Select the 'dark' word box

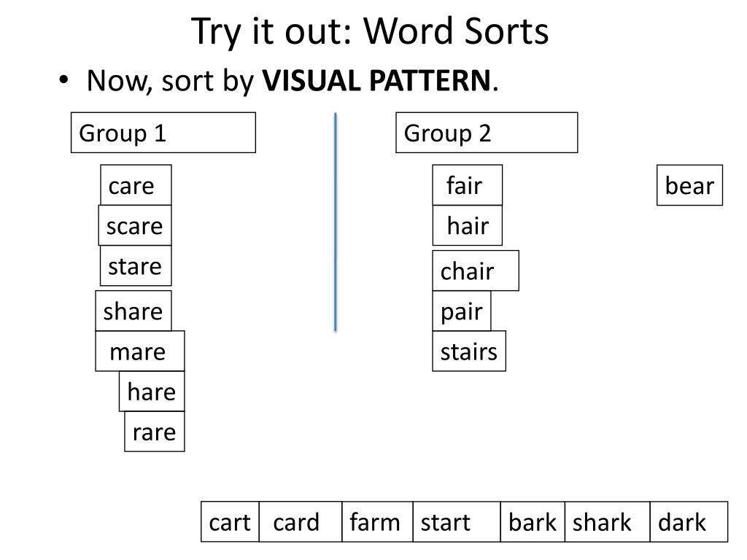point(689,522)
